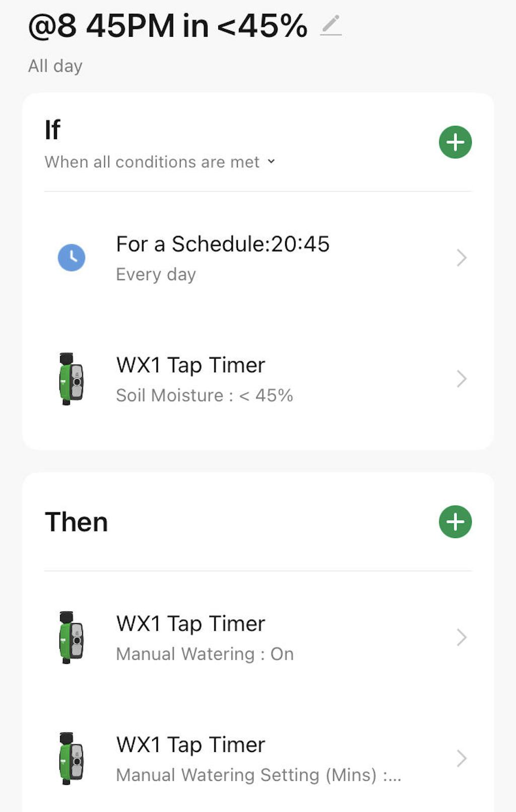516x812 pixels.
Task: Open the Manual Watering On action chevron
Action: click(x=461, y=637)
